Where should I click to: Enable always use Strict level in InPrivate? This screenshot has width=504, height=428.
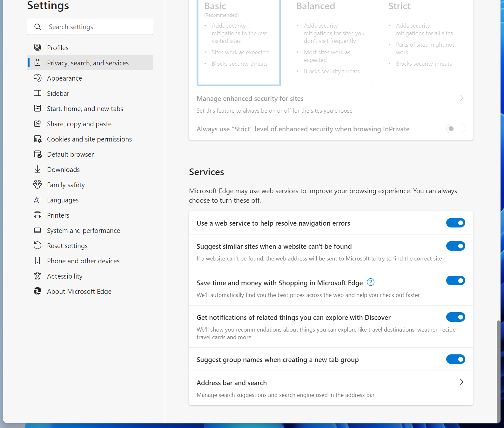pyautogui.click(x=456, y=128)
